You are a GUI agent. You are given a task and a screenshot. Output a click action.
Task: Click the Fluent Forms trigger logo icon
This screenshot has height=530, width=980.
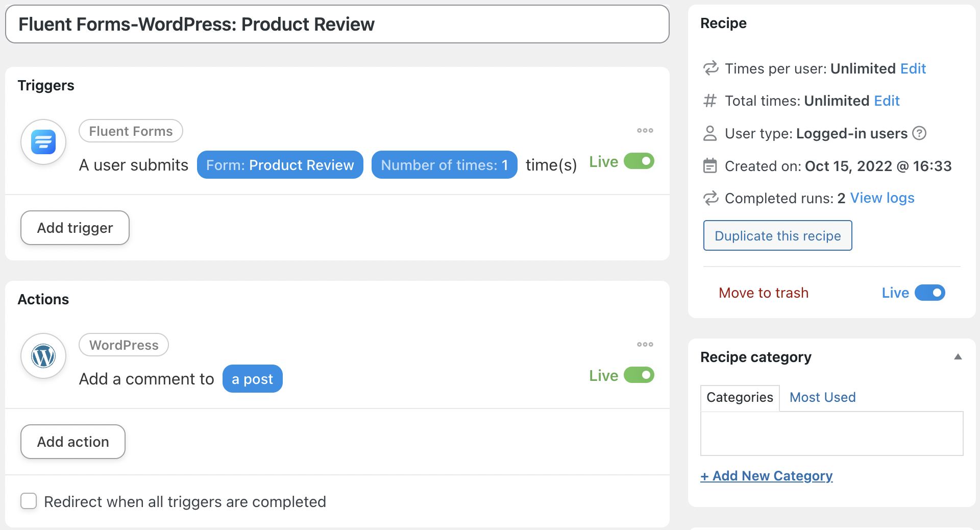(x=43, y=142)
